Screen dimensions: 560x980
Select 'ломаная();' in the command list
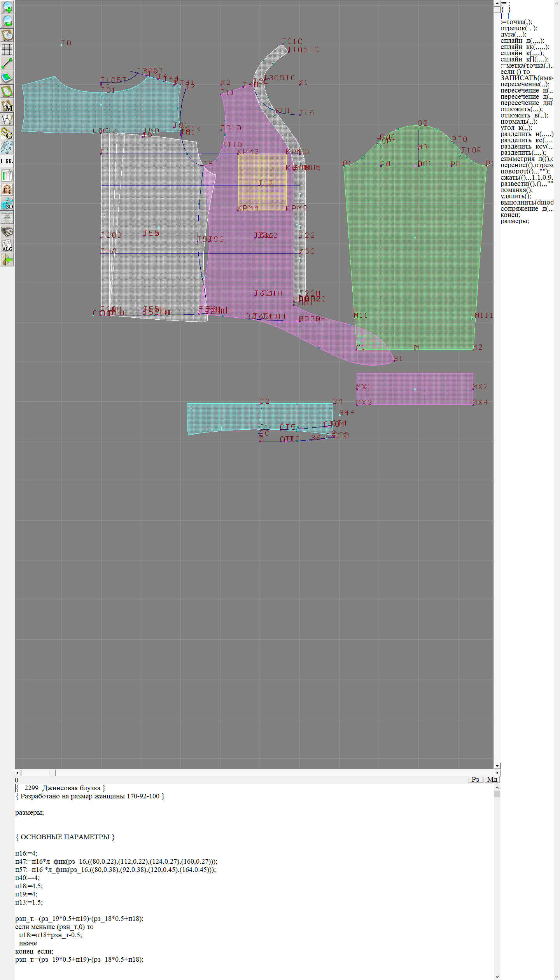tap(516, 190)
